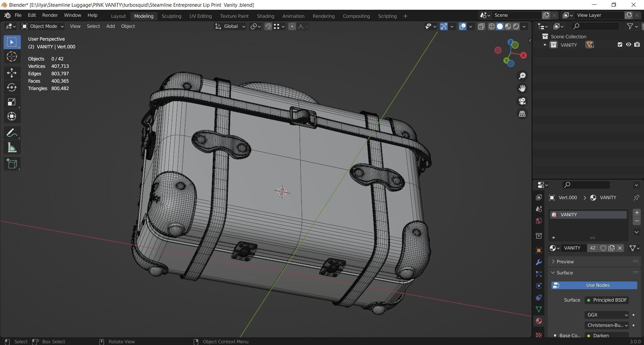Click the Principled BSDF surface button
This screenshot has height=345, width=644.
[607, 300]
